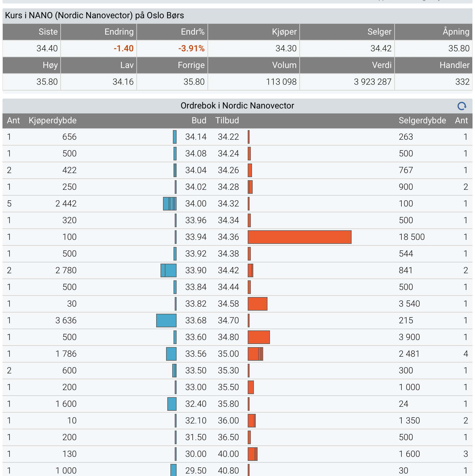Screen dimensions: 475x476
Task: Click the bid price 33.56
Action: tap(196, 354)
